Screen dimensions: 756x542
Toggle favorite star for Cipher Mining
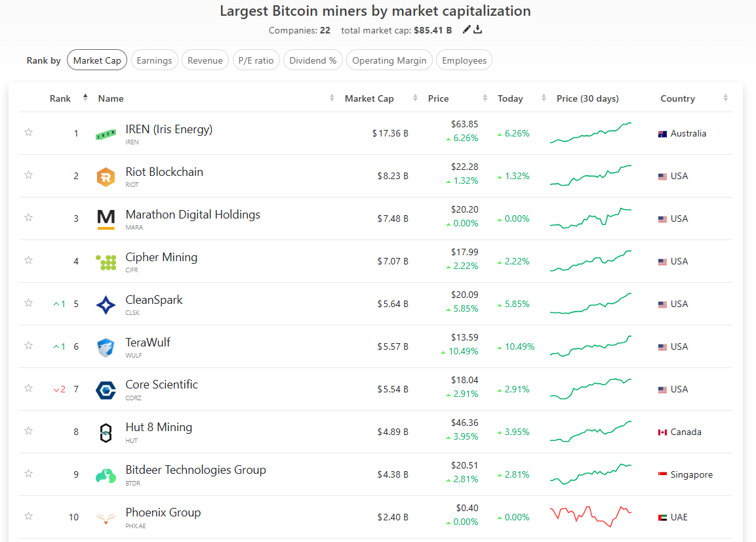pos(28,261)
